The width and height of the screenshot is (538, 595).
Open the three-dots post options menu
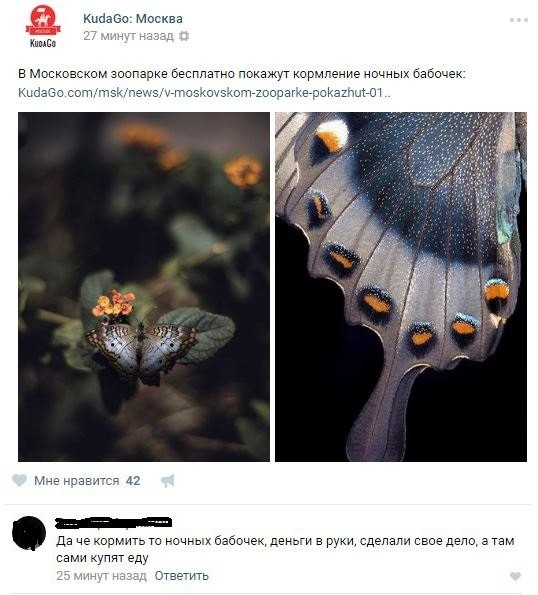(519, 20)
